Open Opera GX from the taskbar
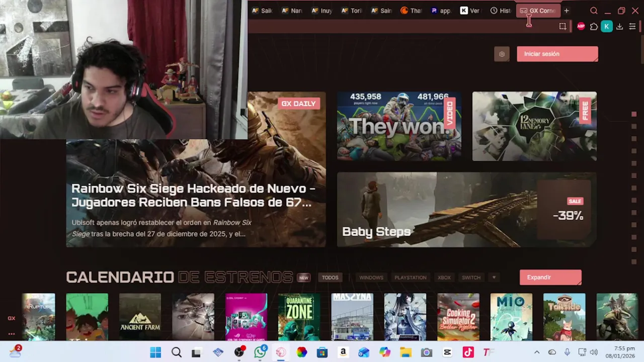Viewport: 644px width, 362px height. [x=281, y=352]
